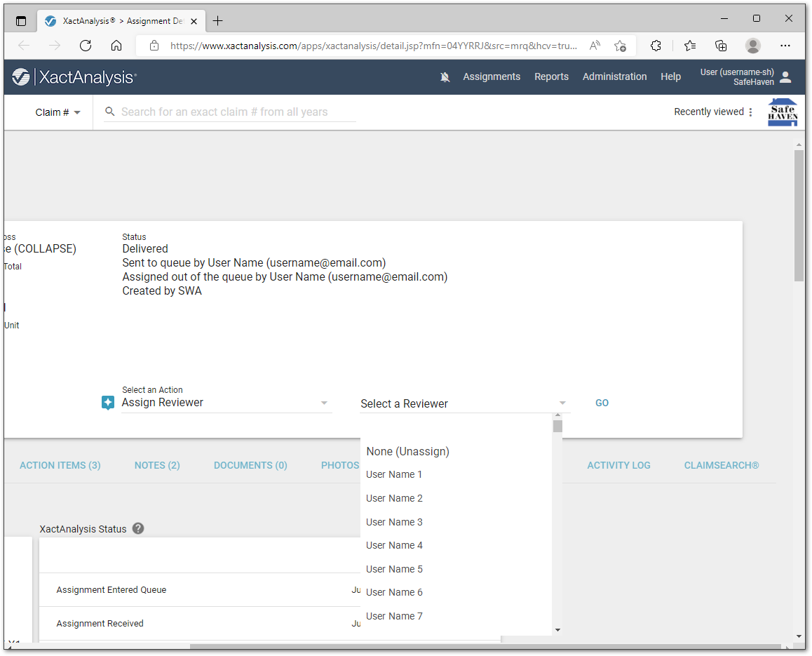The height and width of the screenshot is (656, 812).
Task: Open browser Settings and more menu
Action: 785,46
